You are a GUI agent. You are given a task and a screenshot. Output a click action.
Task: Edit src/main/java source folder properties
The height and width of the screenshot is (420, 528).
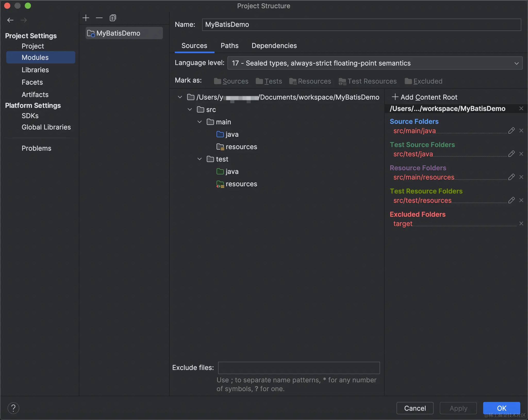pos(511,131)
